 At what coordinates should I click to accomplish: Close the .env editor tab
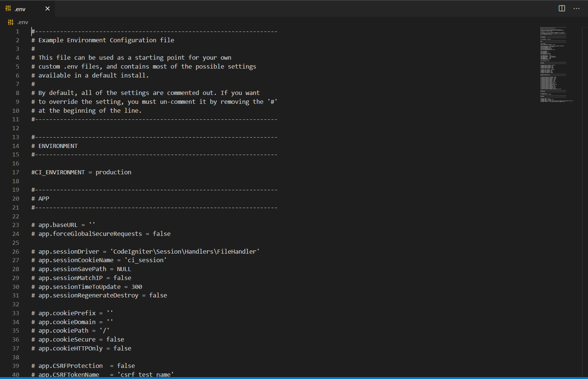(48, 9)
